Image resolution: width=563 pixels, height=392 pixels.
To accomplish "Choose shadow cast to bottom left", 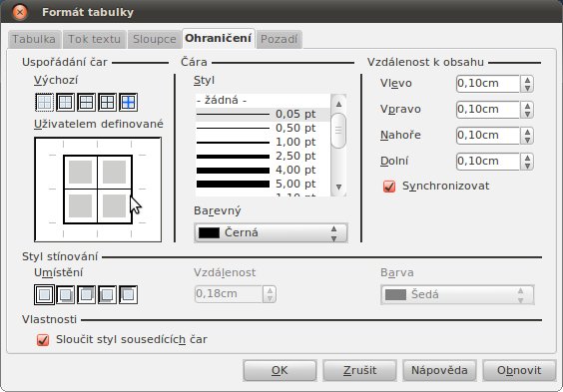I will pyautogui.click(x=108, y=295).
